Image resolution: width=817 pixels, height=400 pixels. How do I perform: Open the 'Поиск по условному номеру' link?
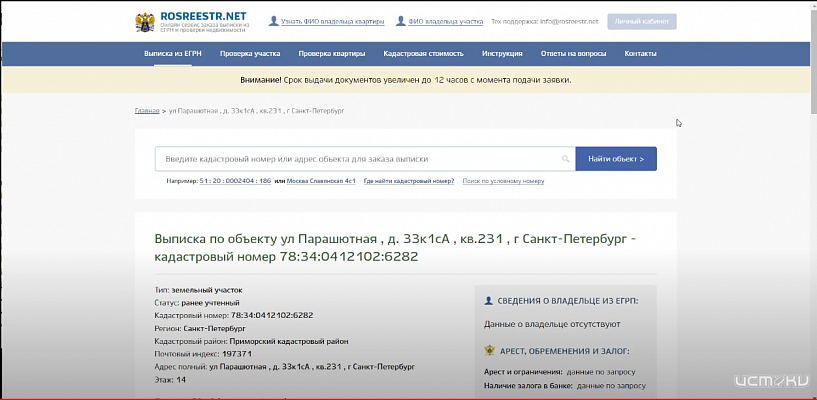pos(503,181)
